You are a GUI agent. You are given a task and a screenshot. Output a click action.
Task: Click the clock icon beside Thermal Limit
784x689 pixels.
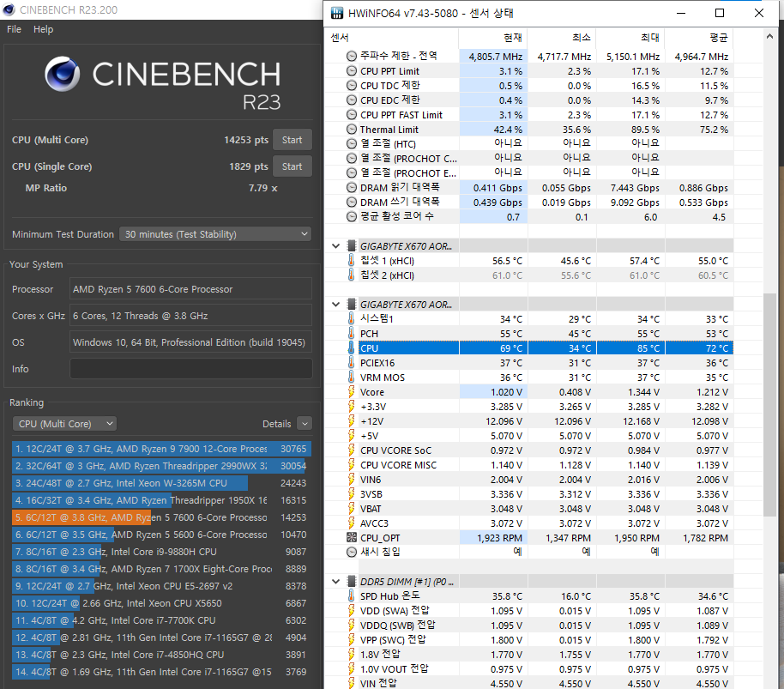(352, 130)
